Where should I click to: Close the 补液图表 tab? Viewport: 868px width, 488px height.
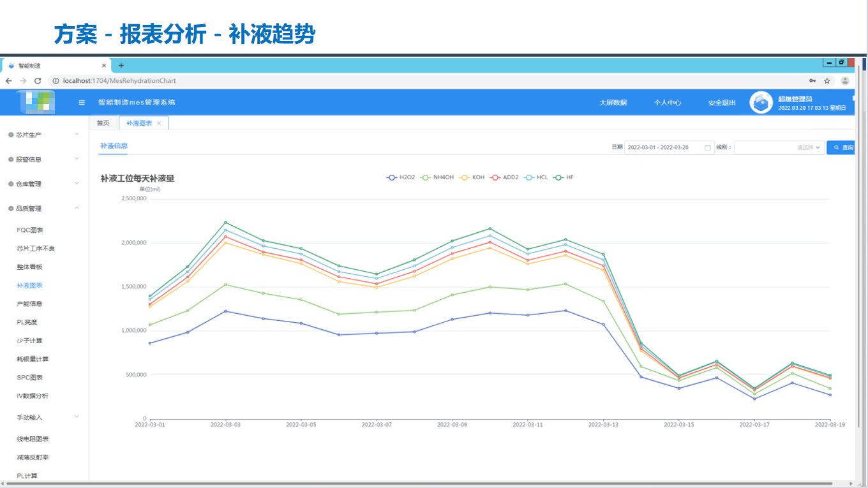point(159,123)
